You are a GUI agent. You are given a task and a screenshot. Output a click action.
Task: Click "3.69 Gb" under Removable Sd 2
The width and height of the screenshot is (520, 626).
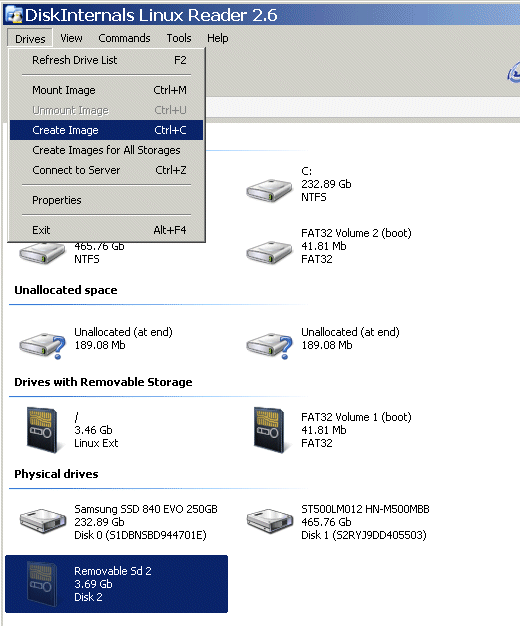click(93, 584)
